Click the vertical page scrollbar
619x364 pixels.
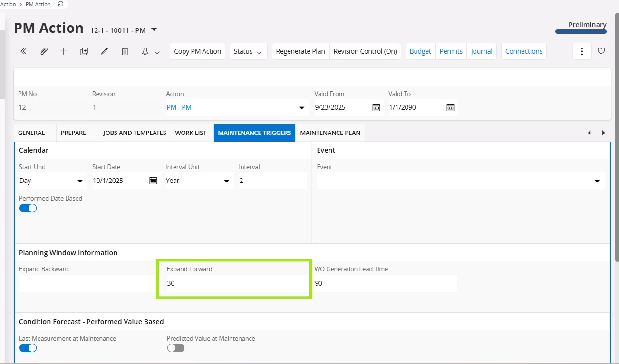pyautogui.click(x=617, y=138)
